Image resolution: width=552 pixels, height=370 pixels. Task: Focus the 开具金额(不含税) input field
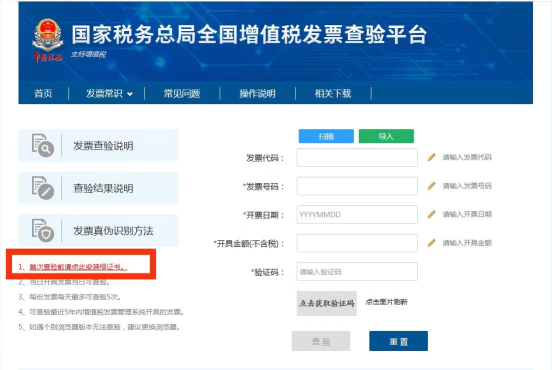click(x=357, y=243)
